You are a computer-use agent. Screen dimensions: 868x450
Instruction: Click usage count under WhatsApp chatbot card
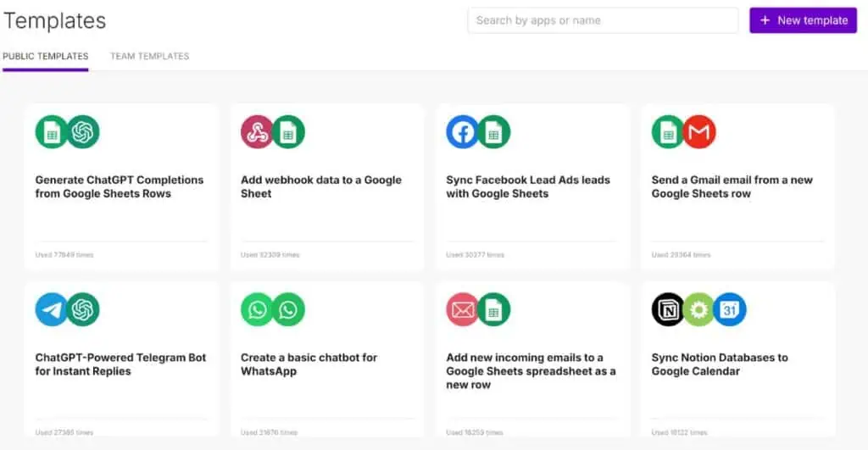pos(269,432)
